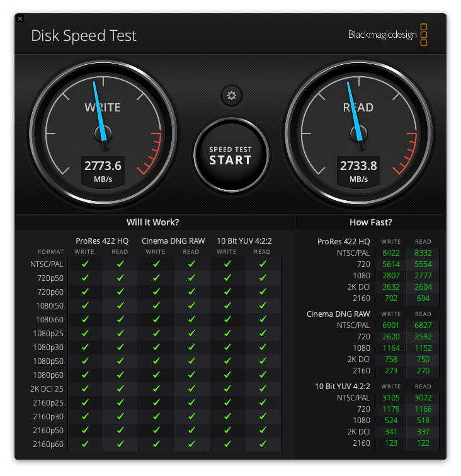Click 2160p25 10 Bit YUV read checkmark
Image resolution: width=461 pixels, height=476 pixels.
[263, 402]
